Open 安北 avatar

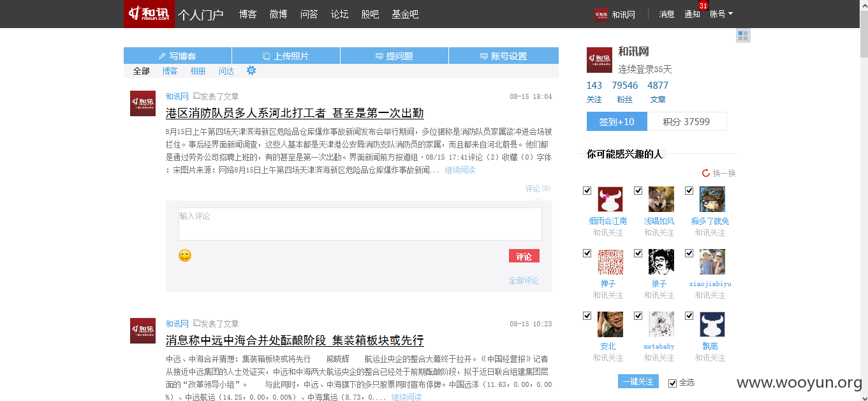tap(610, 324)
